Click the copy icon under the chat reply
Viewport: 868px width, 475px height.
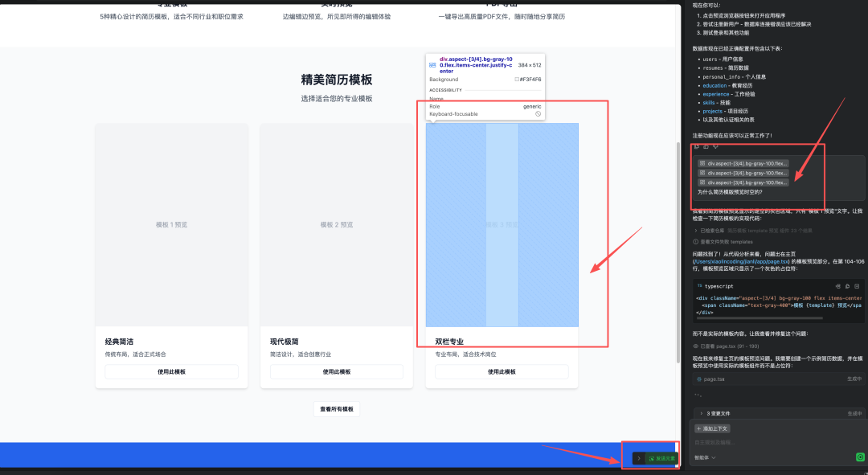click(696, 147)
